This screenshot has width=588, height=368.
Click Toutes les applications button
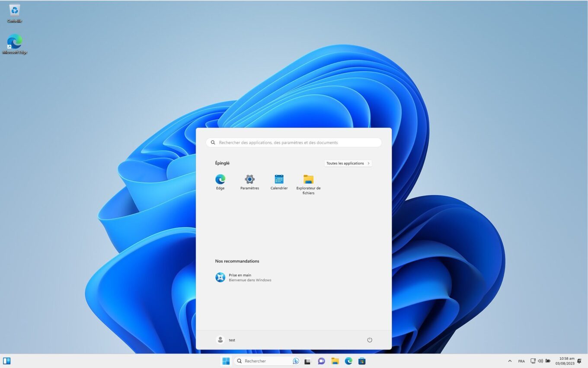pos(348,163)
